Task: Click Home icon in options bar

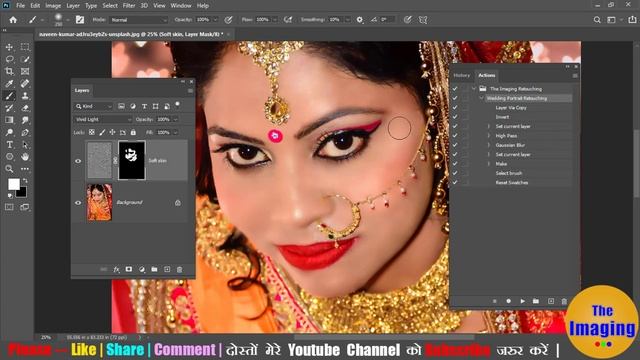Action: click(x=13, y=20)
